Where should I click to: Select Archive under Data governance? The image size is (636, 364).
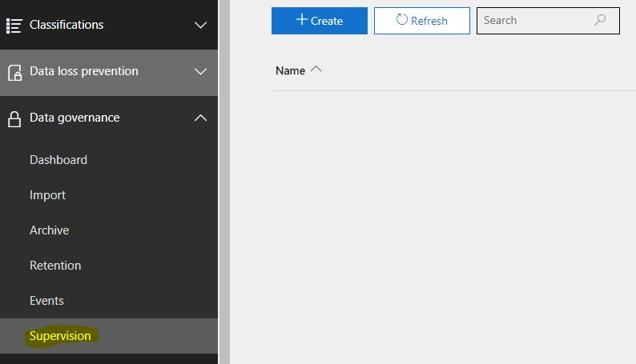(x=49, y=230)
